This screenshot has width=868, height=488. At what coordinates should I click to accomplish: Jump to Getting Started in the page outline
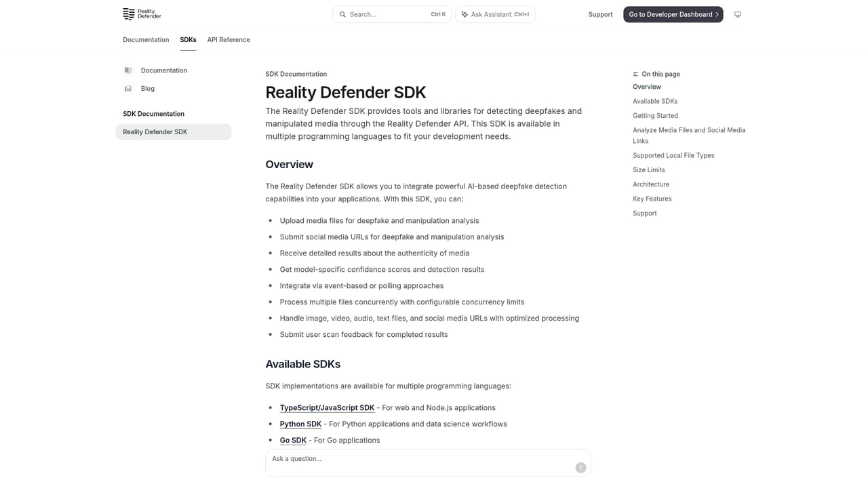(655, 116)
